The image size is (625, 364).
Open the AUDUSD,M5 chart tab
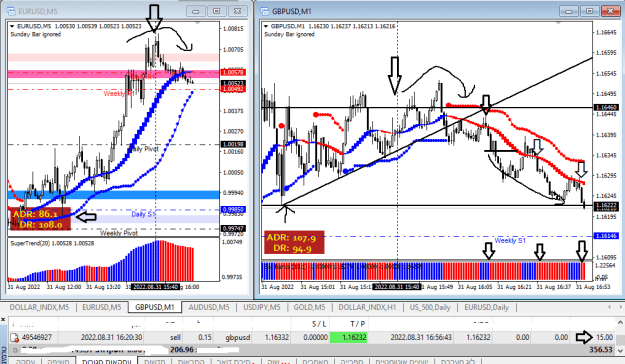click(x=209, y=307)
